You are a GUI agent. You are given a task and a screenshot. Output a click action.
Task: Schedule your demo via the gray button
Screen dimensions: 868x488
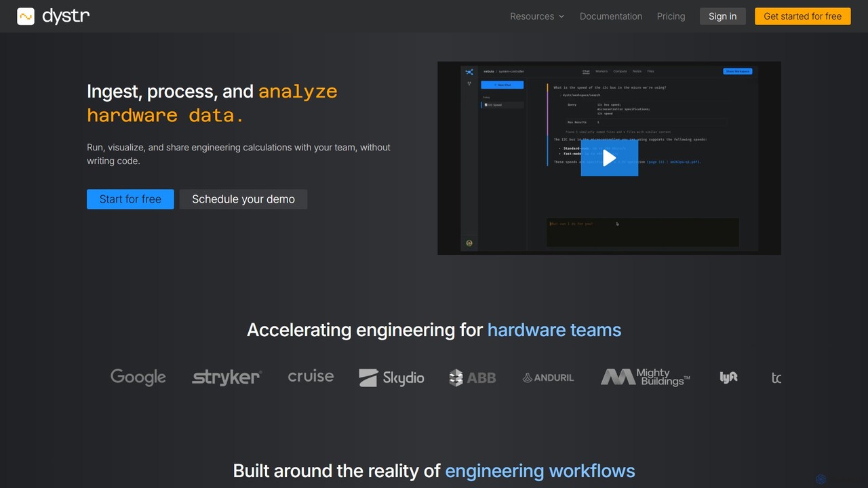coord(243,199)
